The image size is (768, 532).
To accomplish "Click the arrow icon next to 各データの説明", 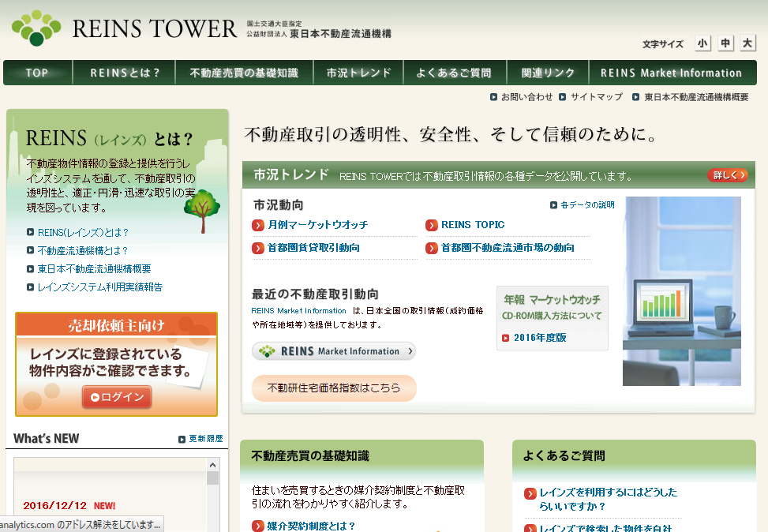I will 555,204.
